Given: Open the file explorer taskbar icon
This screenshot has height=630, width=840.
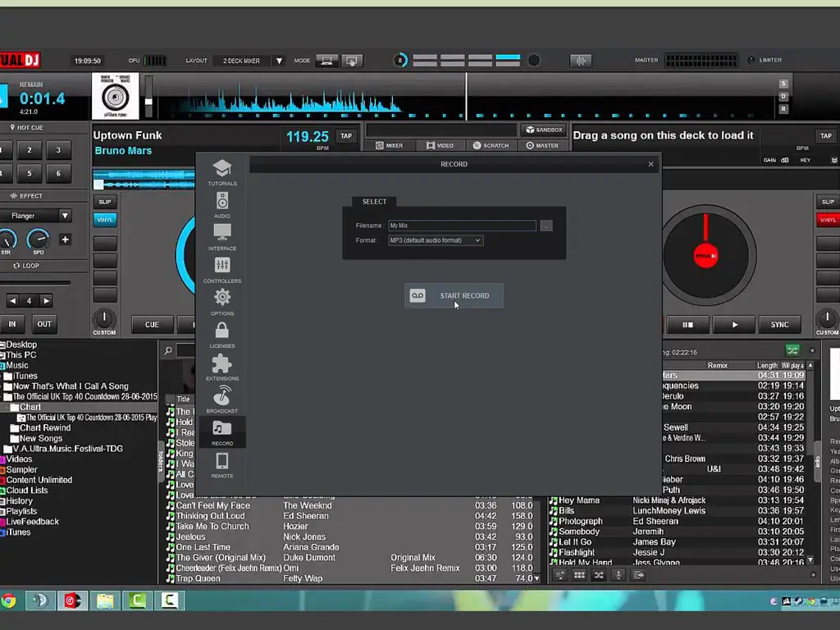Looking at the screenshot, I should click(105, 601).
